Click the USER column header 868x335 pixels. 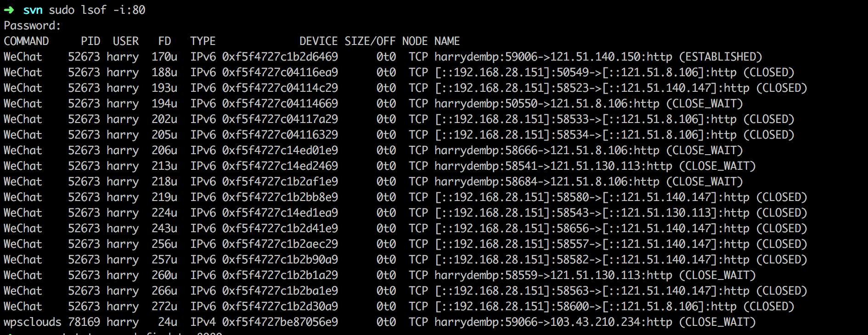[125, 41]
